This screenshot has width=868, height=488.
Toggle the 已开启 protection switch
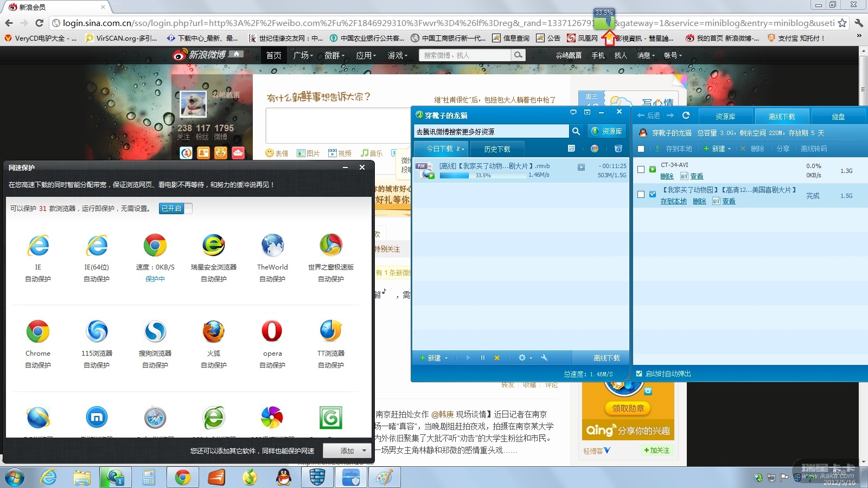click(175, 208)
